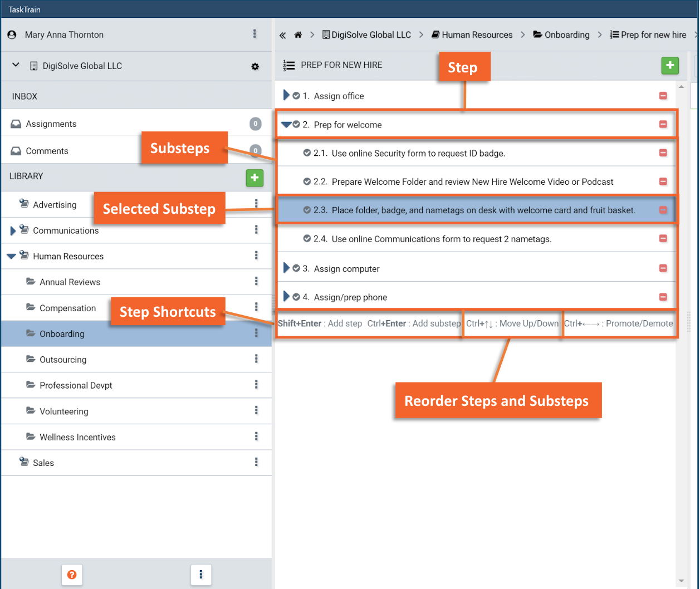
Task: Select the Annual Reviews folder
Action: point(136,282)
